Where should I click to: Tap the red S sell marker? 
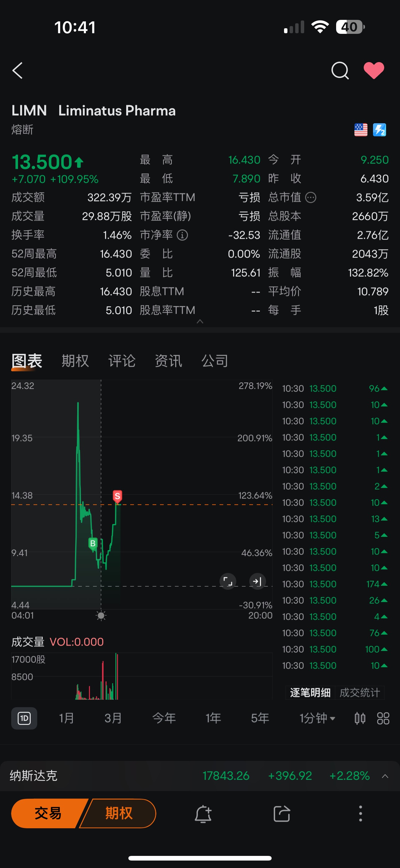(117, 496)
